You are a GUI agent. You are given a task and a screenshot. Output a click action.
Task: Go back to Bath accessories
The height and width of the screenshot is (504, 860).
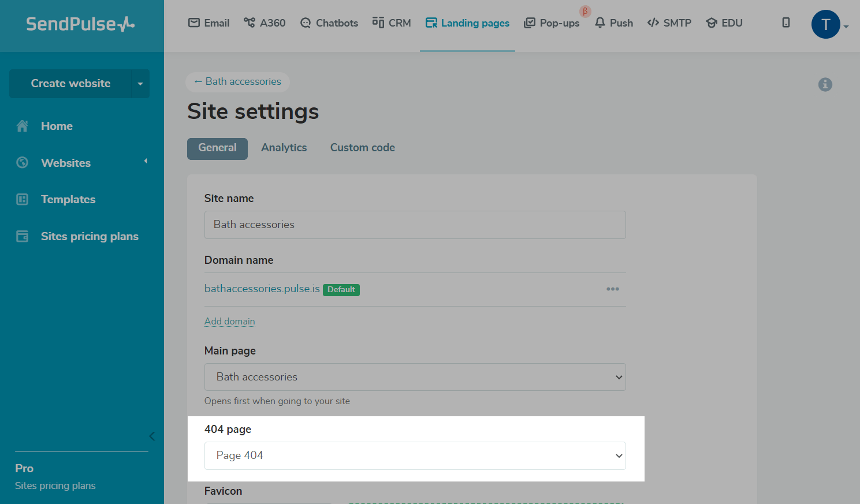[237, 82]
